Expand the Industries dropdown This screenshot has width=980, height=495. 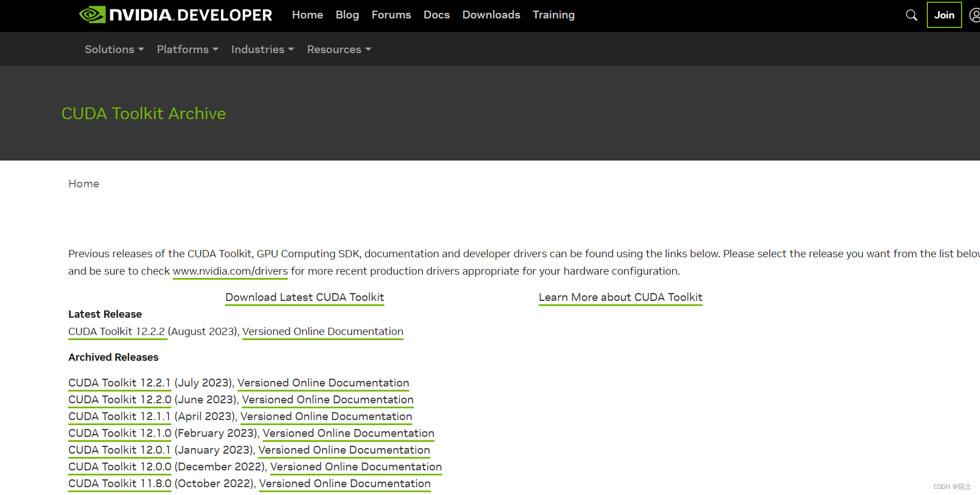262,49
